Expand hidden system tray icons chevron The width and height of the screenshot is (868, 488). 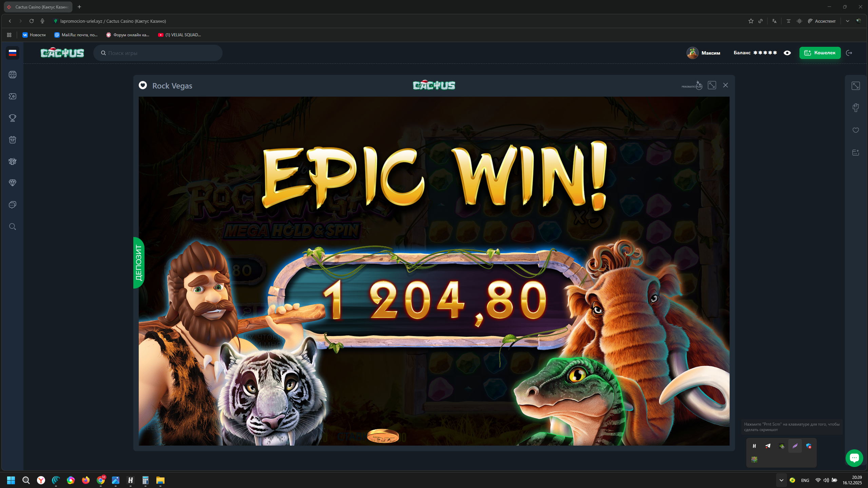782,480
